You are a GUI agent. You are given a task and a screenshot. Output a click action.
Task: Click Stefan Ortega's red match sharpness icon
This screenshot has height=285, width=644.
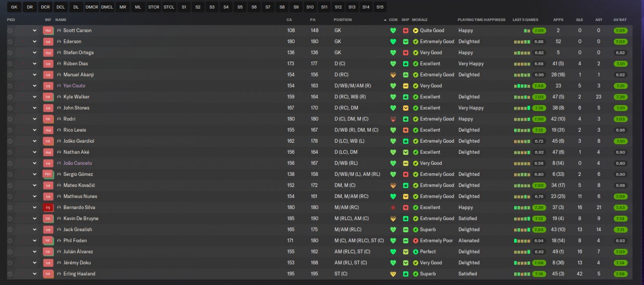tap(406, 53)
